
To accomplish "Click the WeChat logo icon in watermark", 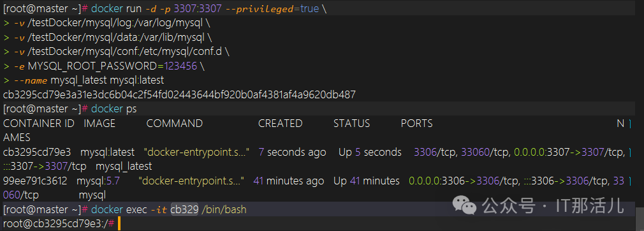I will pos(465,205).
